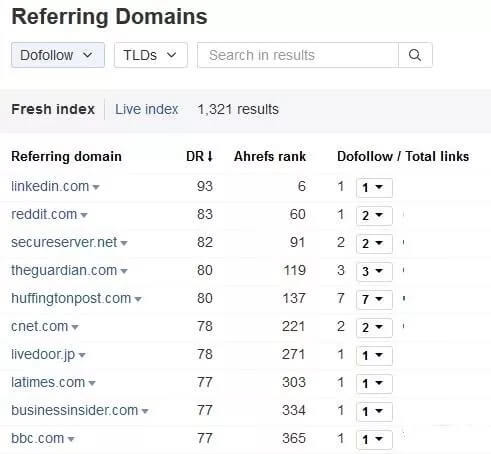Click the search magnifier icon
491x454 pixels.
(x=415, y=55)
